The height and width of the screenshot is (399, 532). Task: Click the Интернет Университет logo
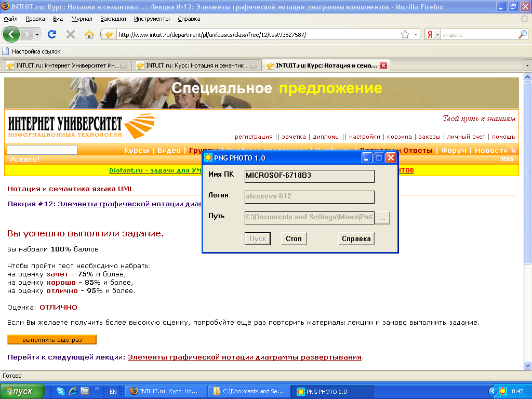coord(82,126)
